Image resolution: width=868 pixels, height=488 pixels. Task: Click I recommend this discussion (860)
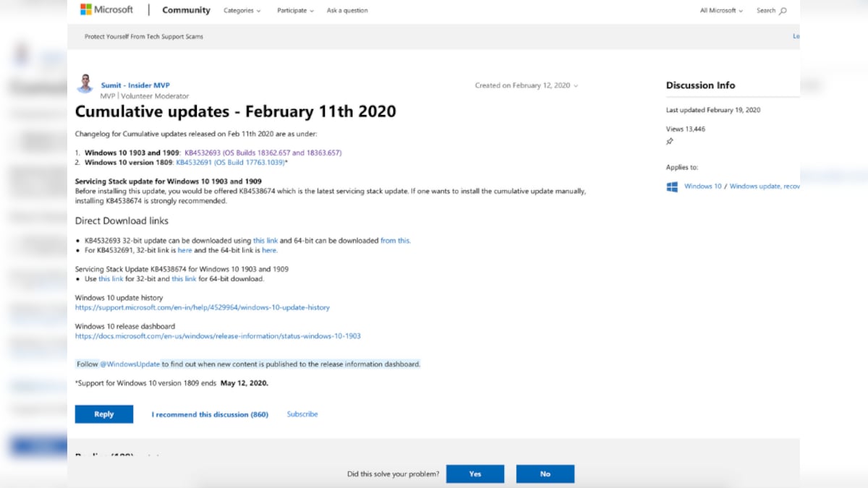point(209,414)
